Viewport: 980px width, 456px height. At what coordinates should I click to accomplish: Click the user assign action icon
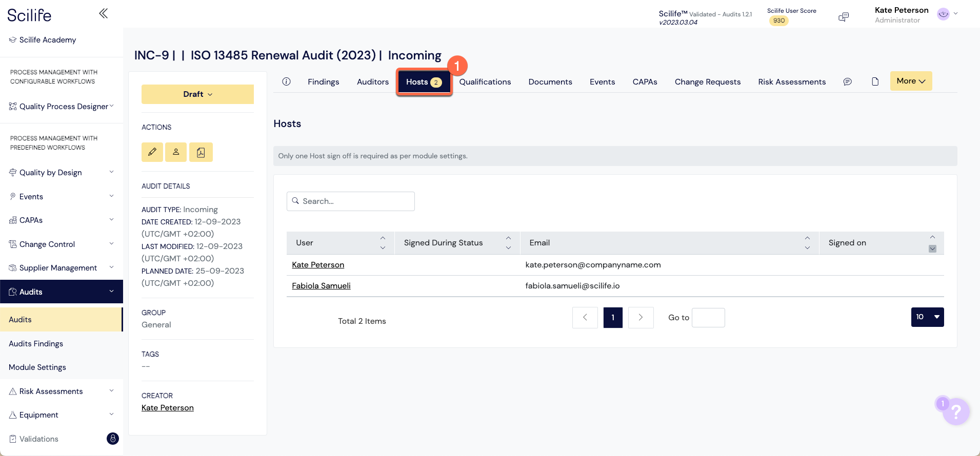tap(176, 152)
